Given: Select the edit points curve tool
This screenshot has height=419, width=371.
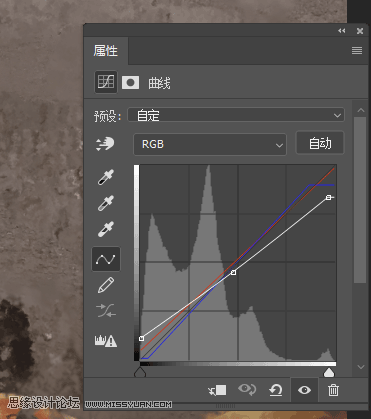Looking at the screenshot, I should pyautogui.click(x=106, y=259).
